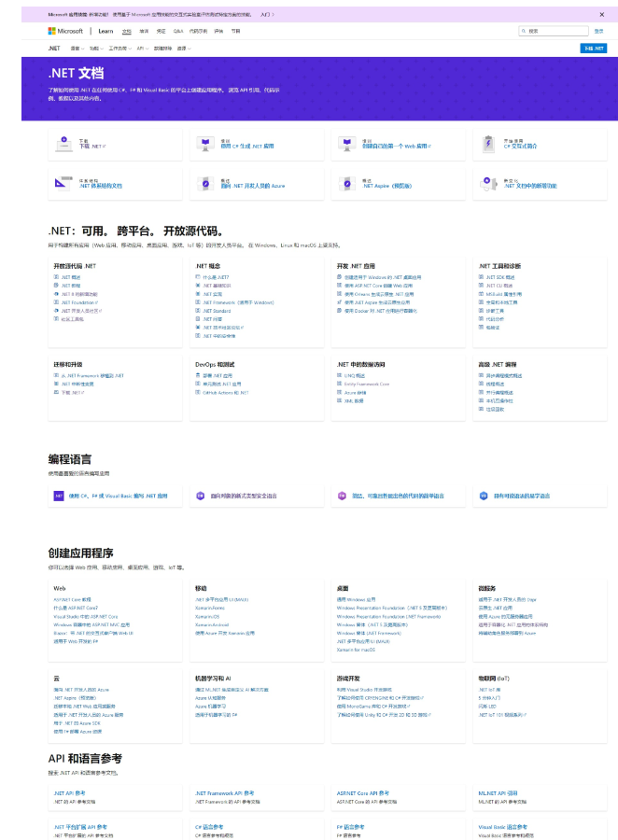Open the Xamarin.Forms link under mobile
Image resolution: width=618 pixels, height=840 pixels.
[210, 608]
